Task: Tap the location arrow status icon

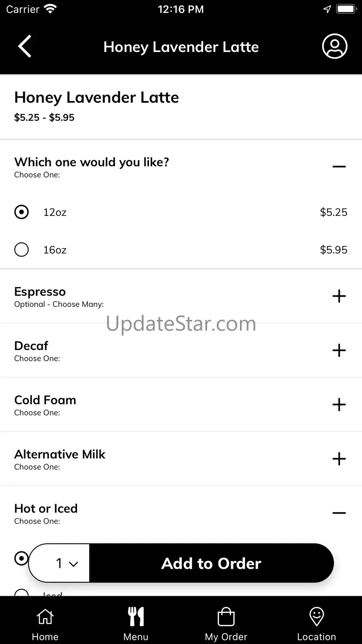Action: click(327, 9)
